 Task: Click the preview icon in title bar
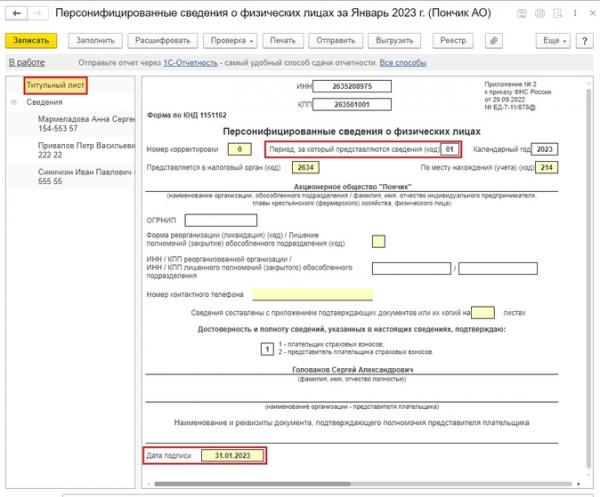[x=558, y=13]
